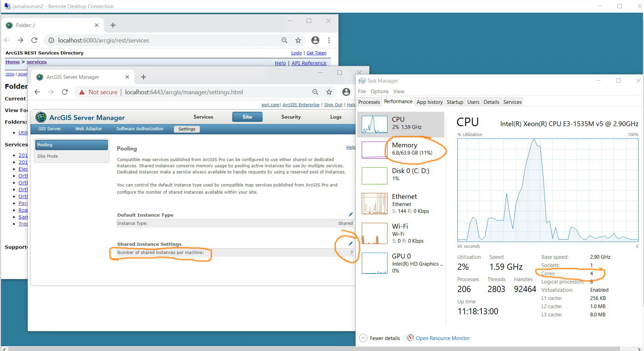
Task: Switch to App history tab
Action: [429, 102]
